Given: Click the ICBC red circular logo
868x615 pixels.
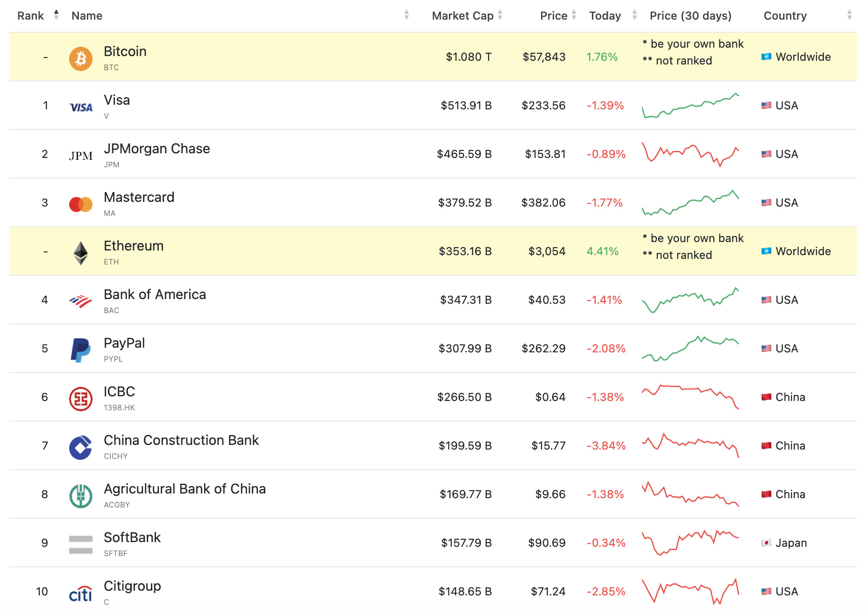Looking at the screenshot, I should [x=81, y=399].
